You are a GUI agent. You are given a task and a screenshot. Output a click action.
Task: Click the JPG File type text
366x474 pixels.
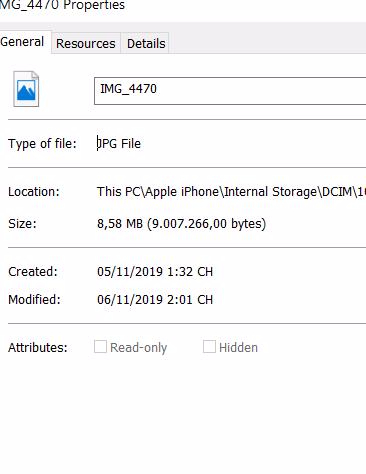pos(119,144)
